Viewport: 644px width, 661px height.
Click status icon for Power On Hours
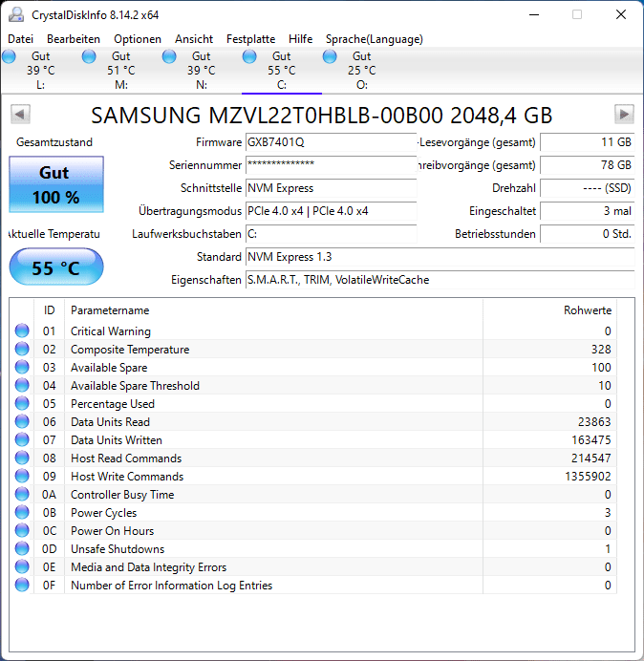pos(22,530)
